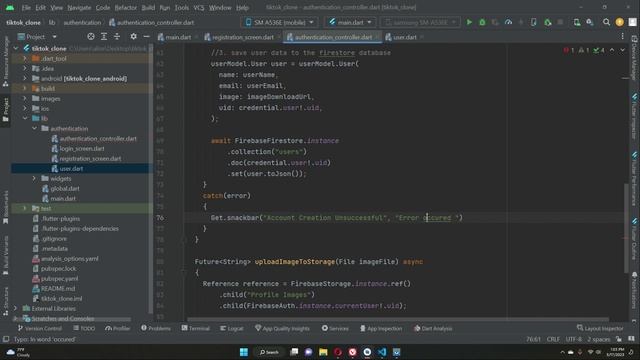Expand the android folder
Viewport: 640px width, 360px height.
pos(25,78)
